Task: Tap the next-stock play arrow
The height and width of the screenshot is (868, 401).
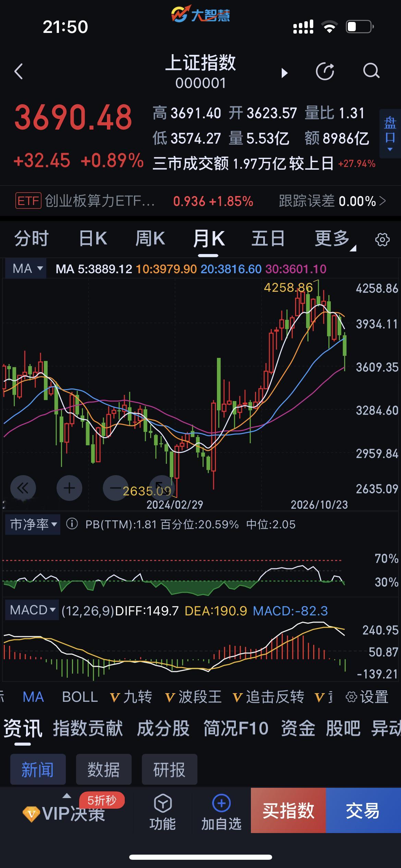Action: click(x=284, y=73)
